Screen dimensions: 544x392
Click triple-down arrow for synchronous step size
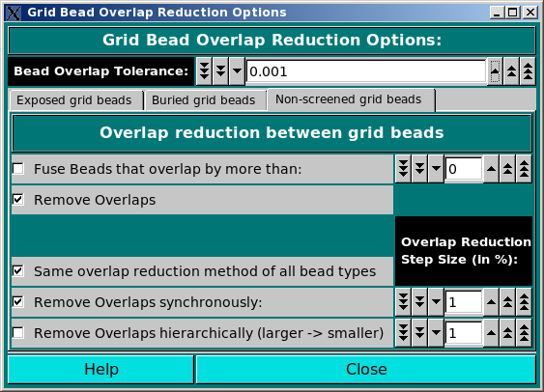click(403, 302)
